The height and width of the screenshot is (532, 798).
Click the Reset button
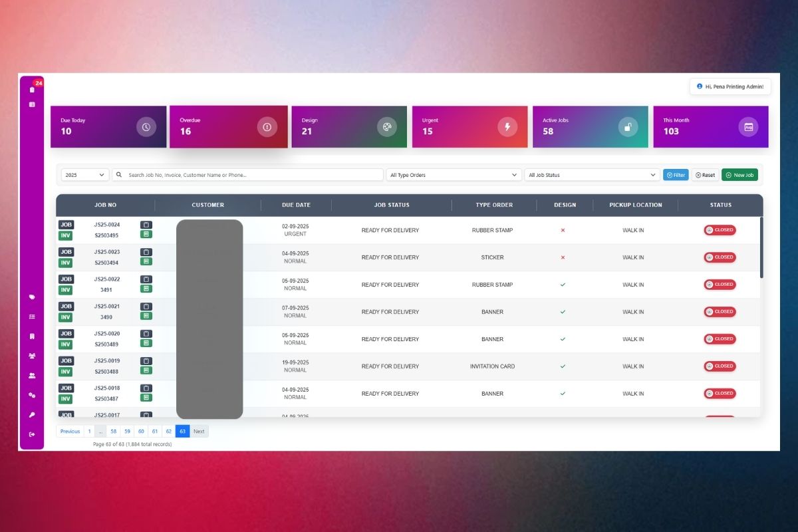[x=705, y=175]
